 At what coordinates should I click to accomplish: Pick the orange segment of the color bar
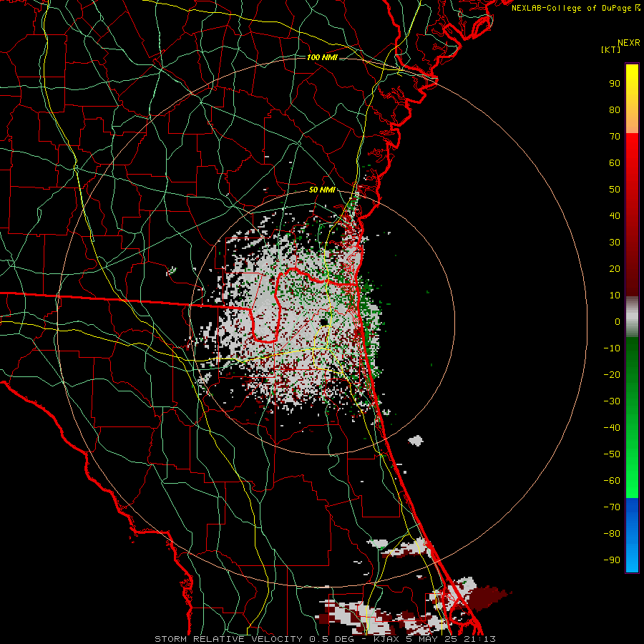point(632,122)
